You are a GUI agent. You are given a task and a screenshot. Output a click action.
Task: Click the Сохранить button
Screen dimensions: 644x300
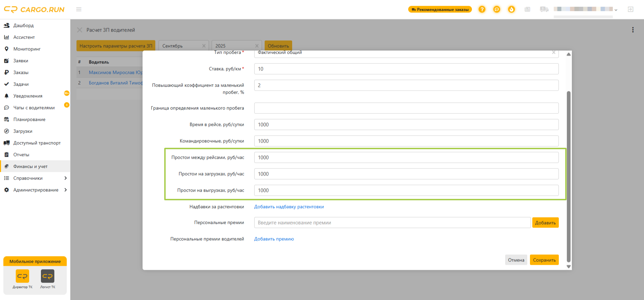click(x=544, y=260)
